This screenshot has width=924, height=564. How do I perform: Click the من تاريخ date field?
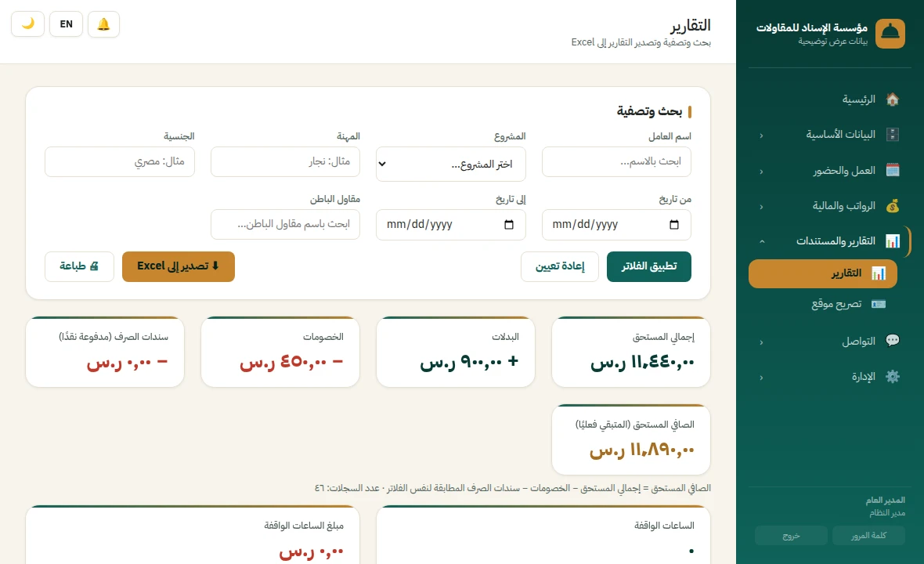[x=616, y=225]
